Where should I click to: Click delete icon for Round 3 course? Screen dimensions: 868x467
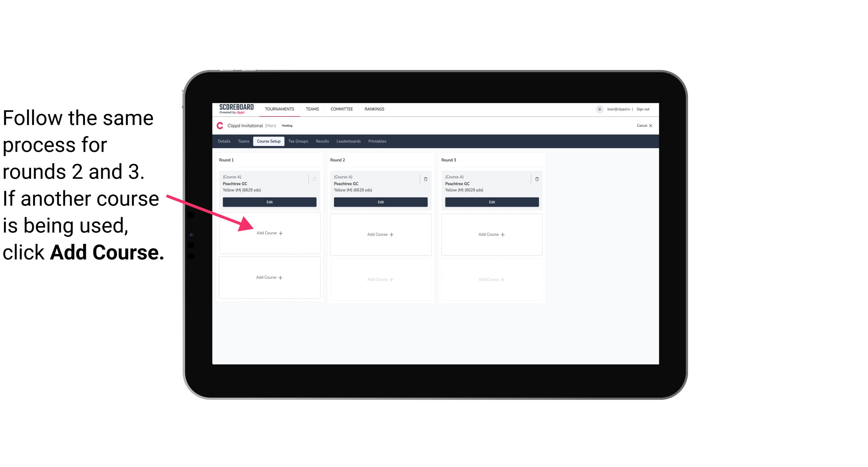tap(536, 179)
